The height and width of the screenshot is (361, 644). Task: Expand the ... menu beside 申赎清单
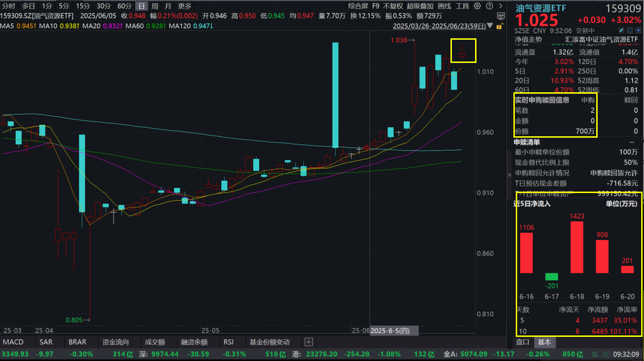[632, 142]
